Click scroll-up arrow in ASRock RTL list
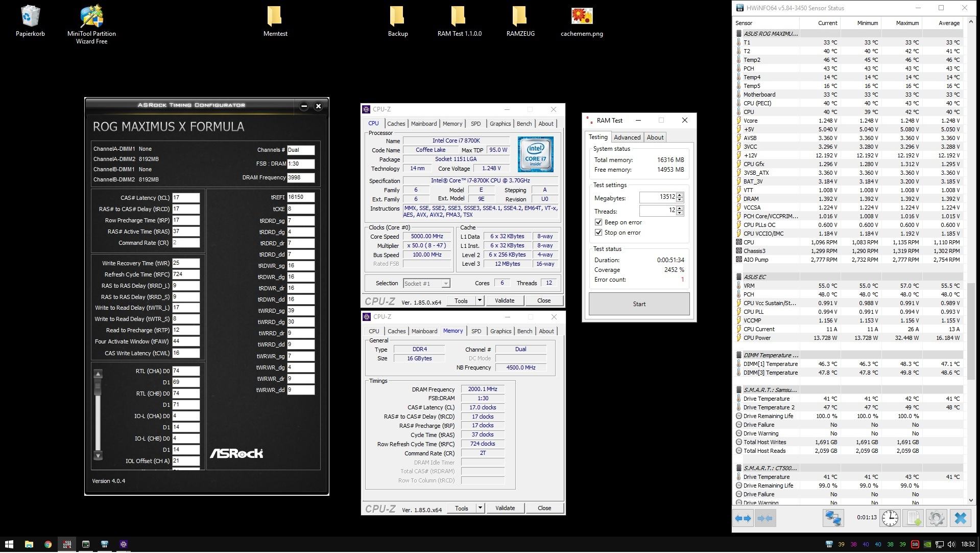 click(x=98, y=374)
